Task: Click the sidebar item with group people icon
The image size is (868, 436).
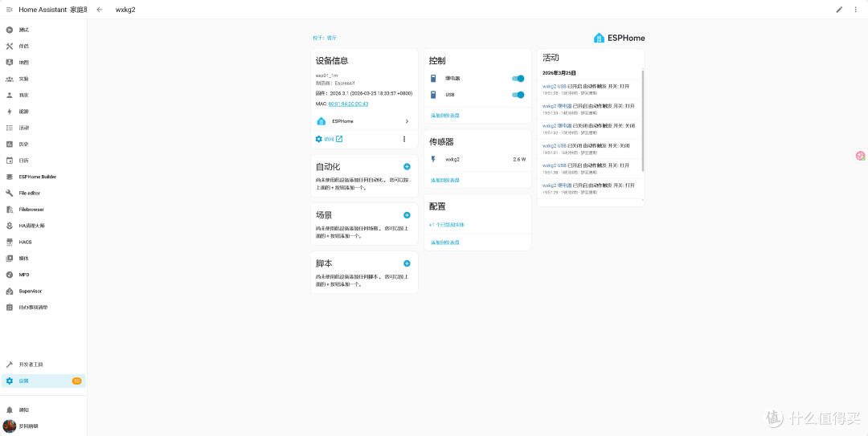Action: pos(43,79)
